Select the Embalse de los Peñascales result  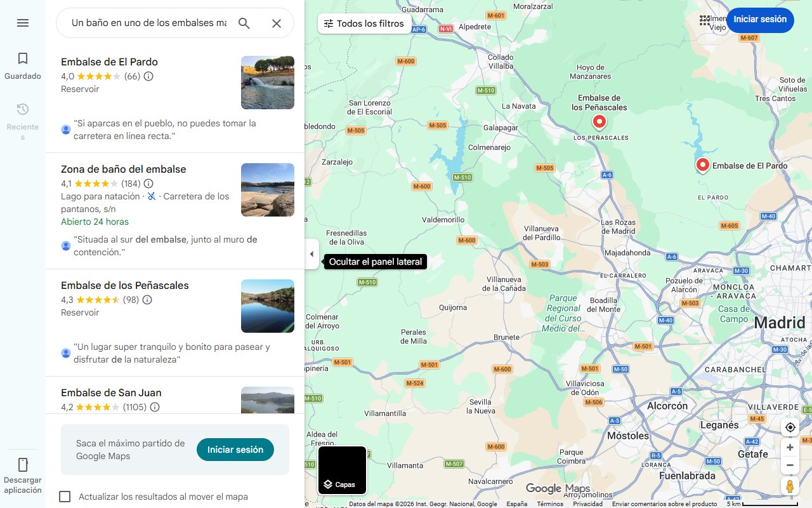tap(125, 286)
